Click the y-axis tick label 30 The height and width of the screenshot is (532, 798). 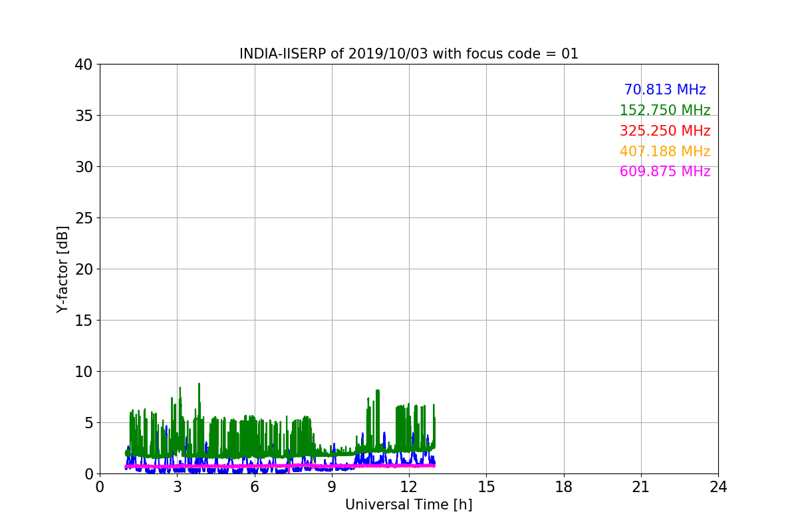(x=83, y=167)
